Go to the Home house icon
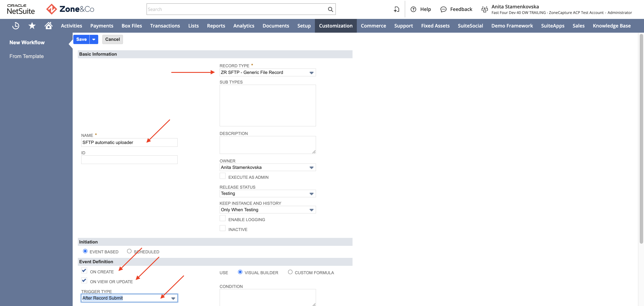644x306 pixels. click(49, 26)
